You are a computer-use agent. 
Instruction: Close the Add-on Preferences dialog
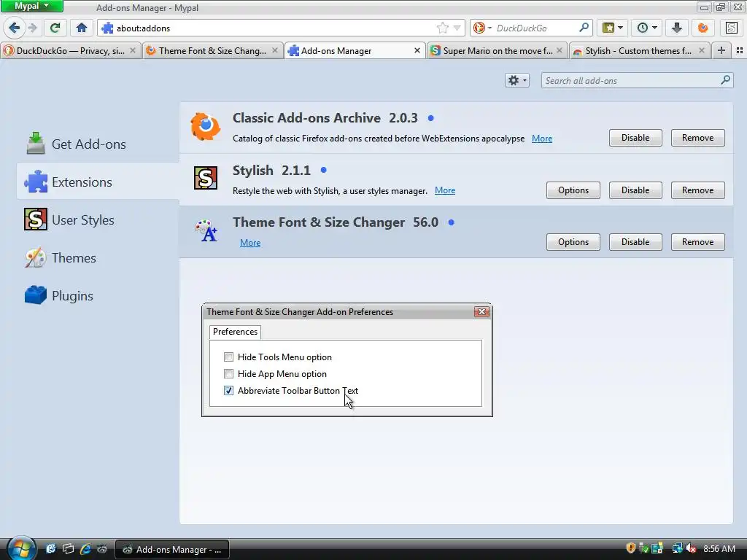tap(481, 311)
